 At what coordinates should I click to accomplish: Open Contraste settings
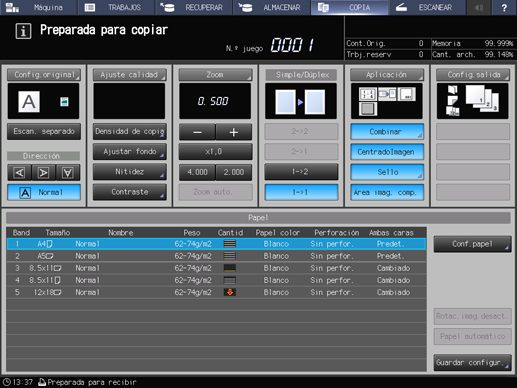[130, 192]
